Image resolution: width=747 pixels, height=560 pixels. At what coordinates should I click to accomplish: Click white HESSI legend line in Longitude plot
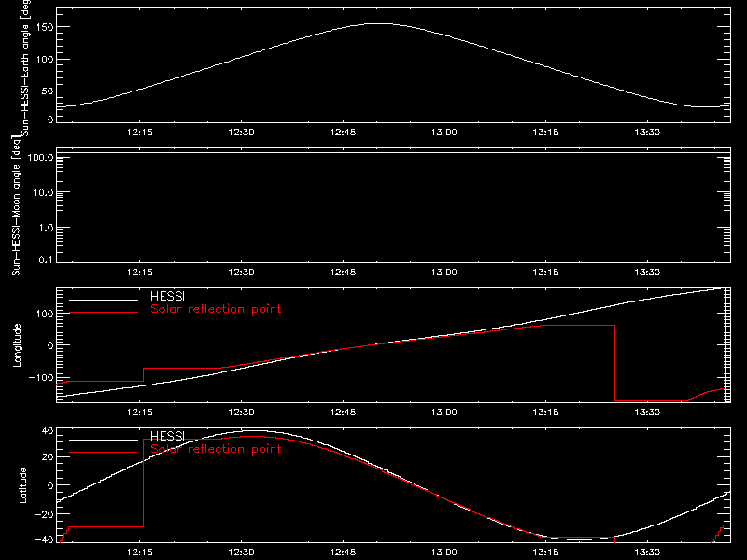tap(104, 300)
